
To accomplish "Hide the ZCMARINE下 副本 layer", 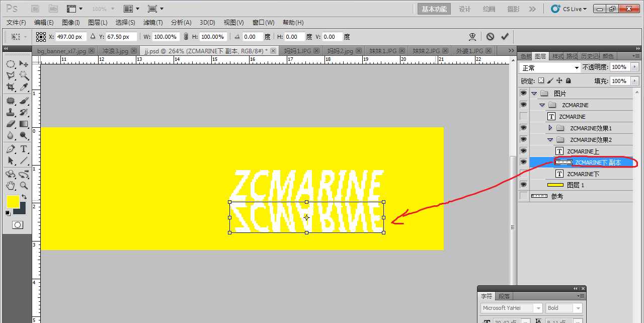I will 524,162.
